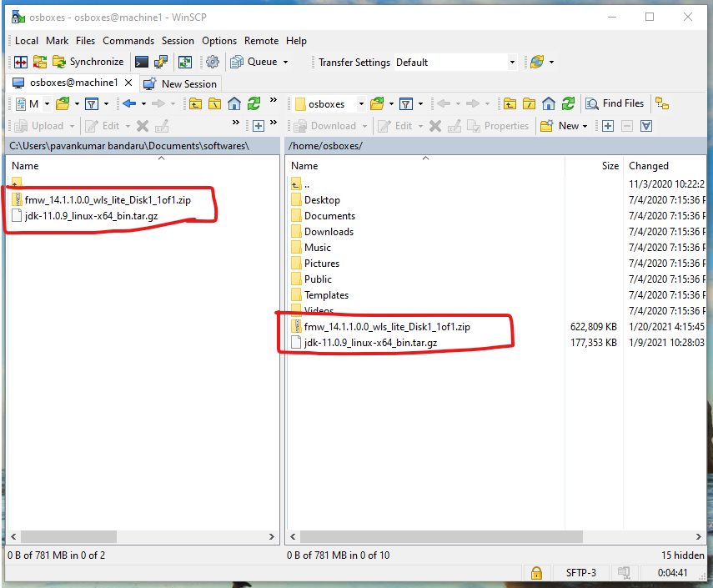Click the Synchronize button
The height and width of the screenshot is (588, 713).
point(88,62)
